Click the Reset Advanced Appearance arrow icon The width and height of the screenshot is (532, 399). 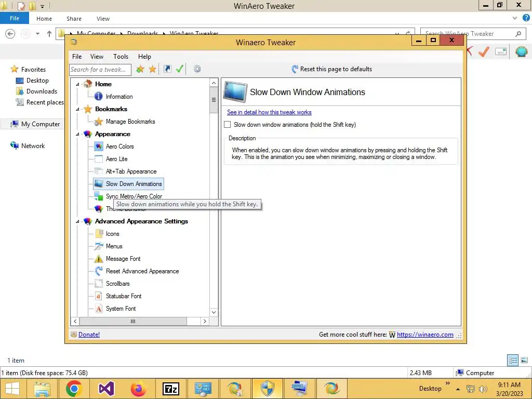pyautogui.click(x=98, y=271)
